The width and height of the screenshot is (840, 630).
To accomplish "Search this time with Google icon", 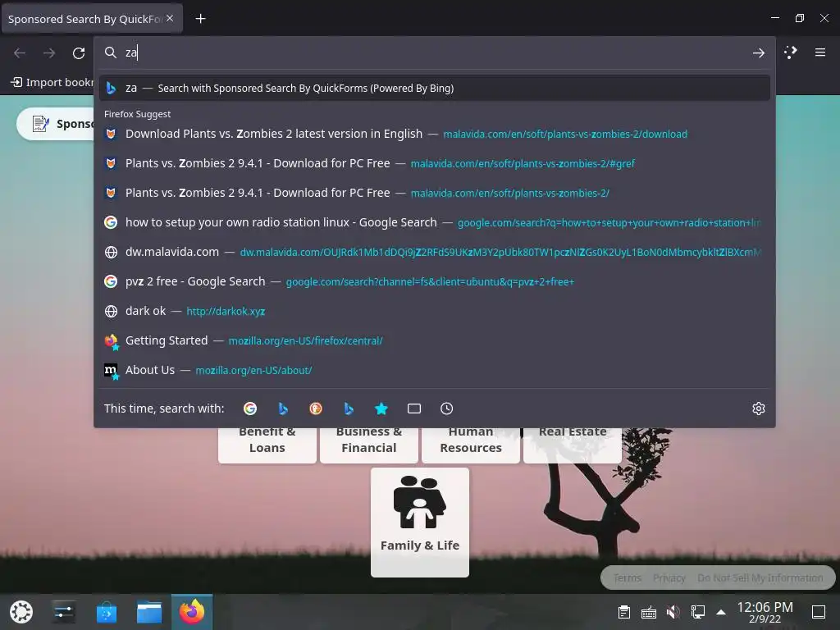I will 250,409.
